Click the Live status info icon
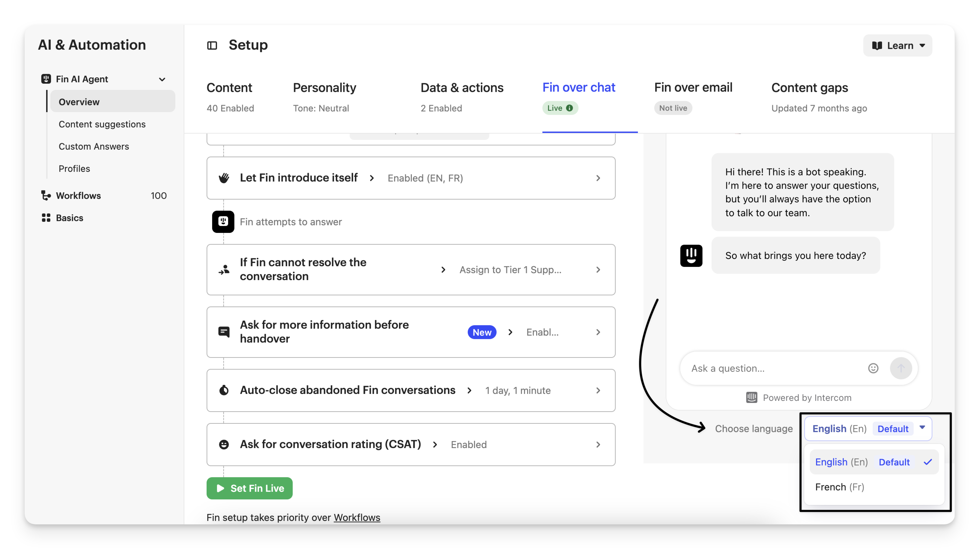 point(570,108)
